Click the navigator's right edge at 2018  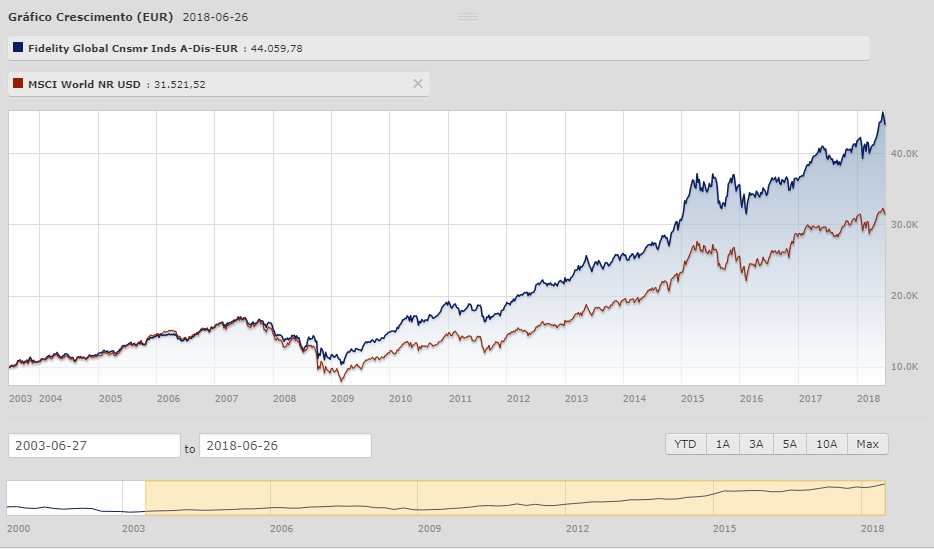tap(885, 497)
